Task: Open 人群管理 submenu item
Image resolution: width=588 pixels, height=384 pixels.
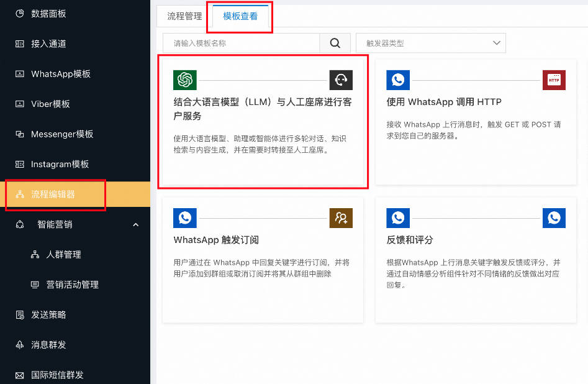Action: (64, 255)
